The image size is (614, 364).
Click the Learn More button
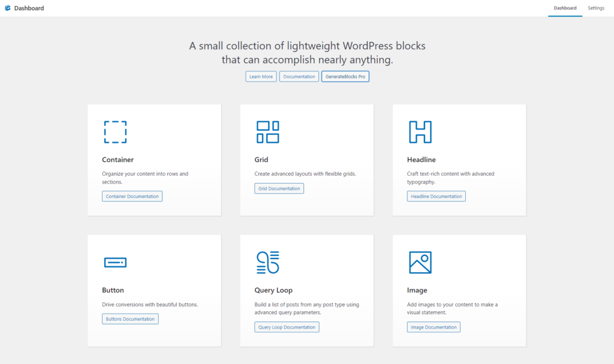[x=261, y=76]
